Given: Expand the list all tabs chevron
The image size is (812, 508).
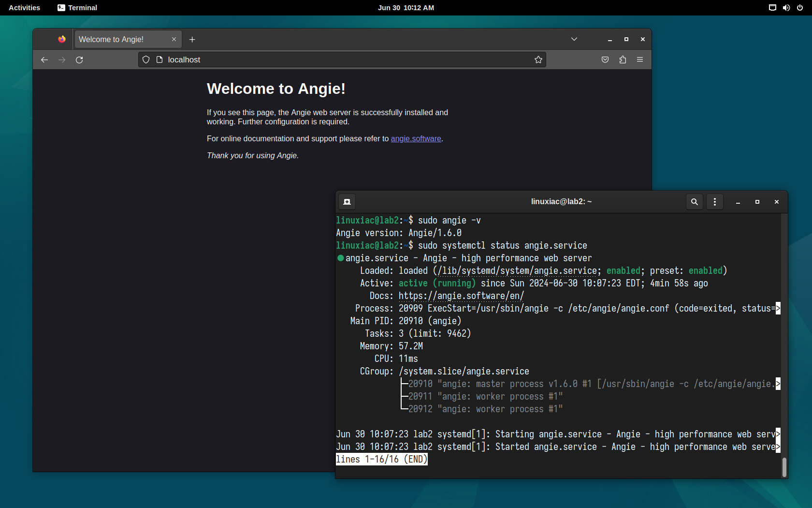Looking at the screenshot, I should (x=574, y=39).
